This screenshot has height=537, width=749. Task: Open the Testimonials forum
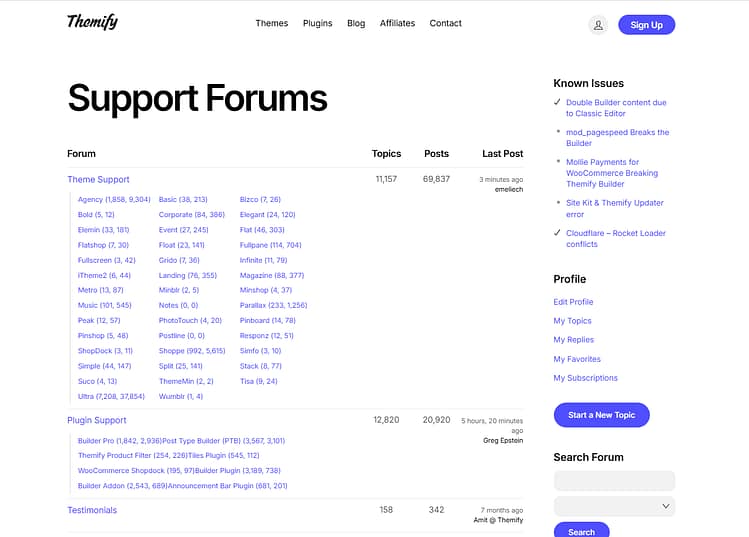tap(92, 510)
